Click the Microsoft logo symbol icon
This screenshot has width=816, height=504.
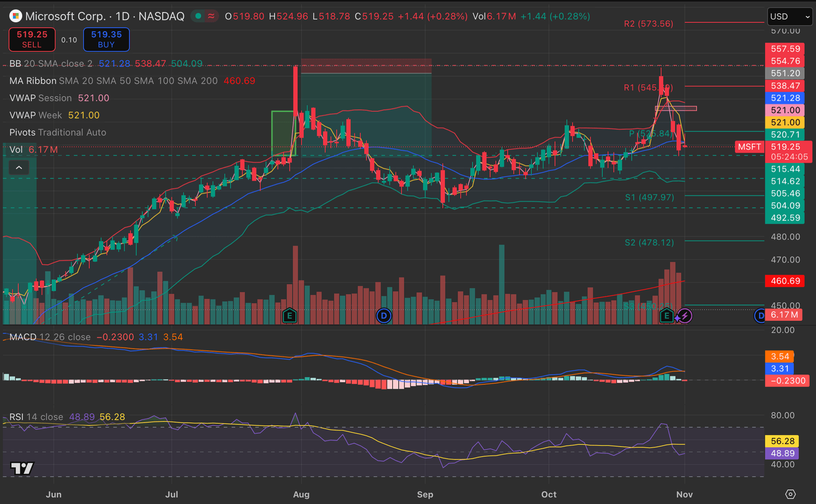(15, 16)
